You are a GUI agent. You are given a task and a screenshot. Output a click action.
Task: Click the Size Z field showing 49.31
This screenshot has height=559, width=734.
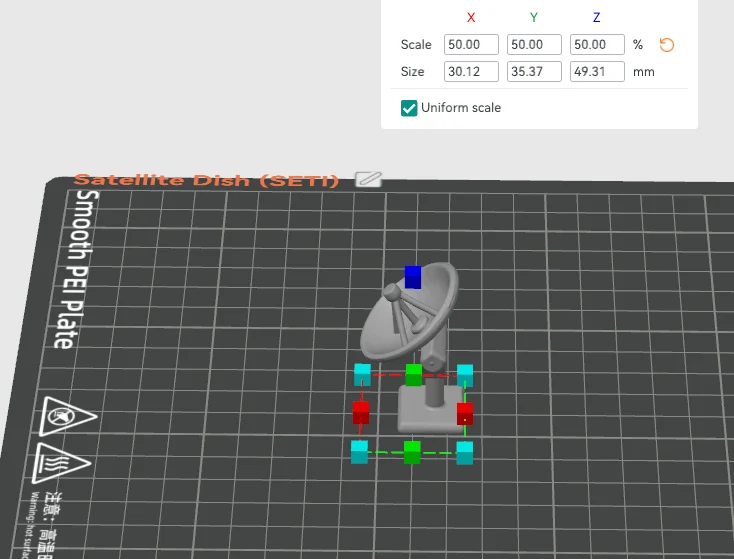tap(597, 72)
